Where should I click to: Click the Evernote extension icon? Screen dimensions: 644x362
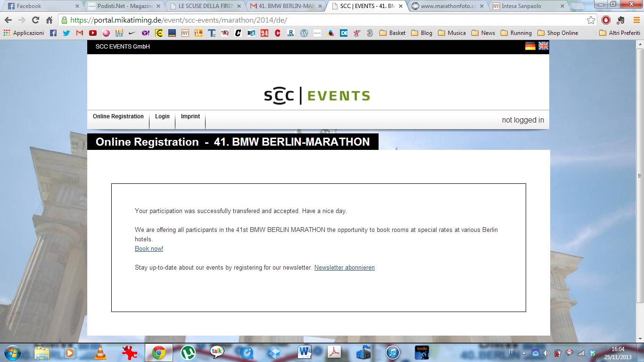pos(620,20)
